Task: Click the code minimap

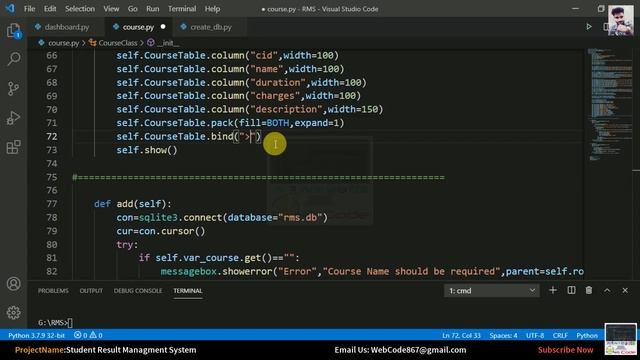Action: click(610, 104)
